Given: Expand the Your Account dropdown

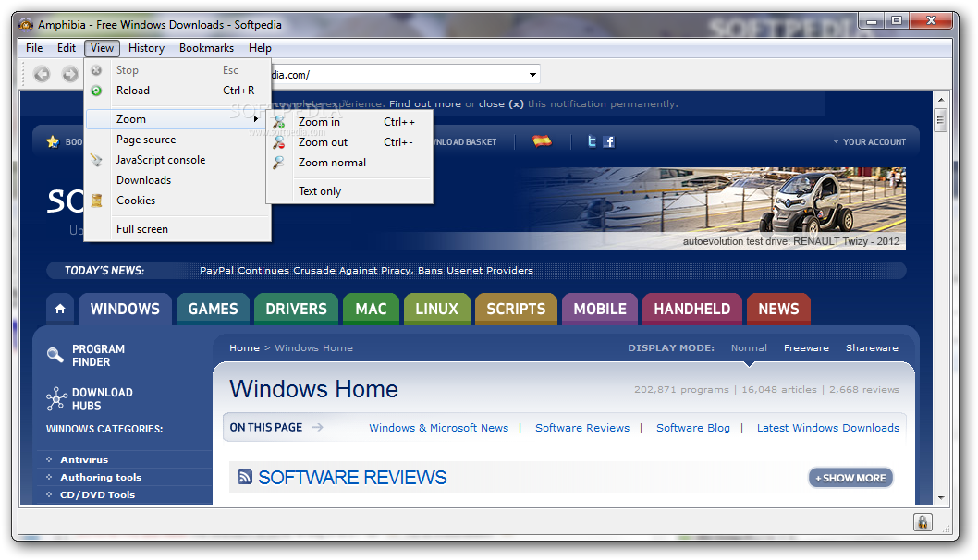Looking at the screenshot, I should 870,142.
